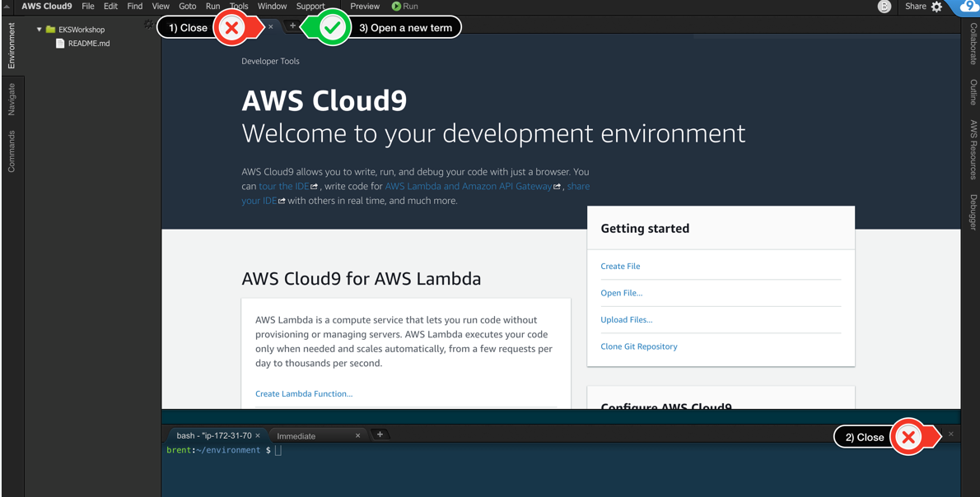Screen dimensions: 980x497
Task: Open the Collaborate panel
Action: [x=973, y=44]
